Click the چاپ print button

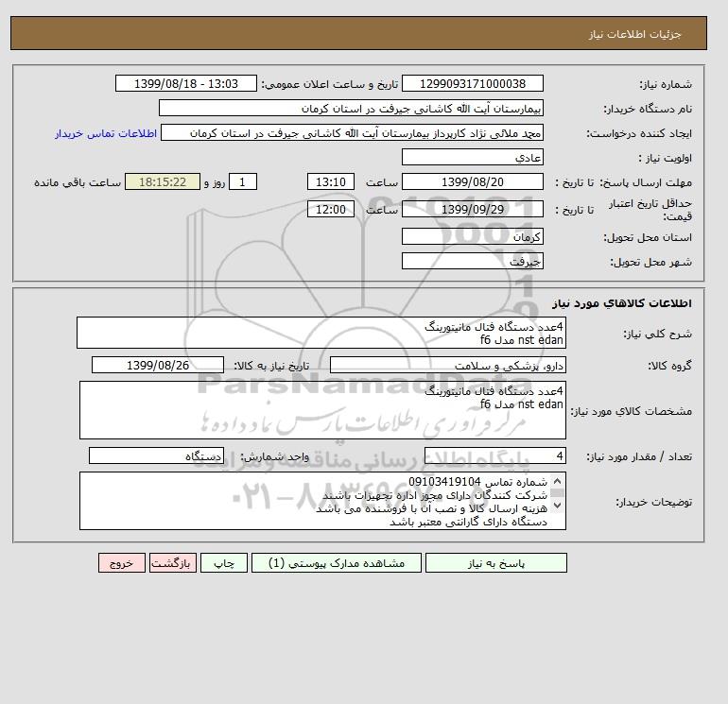click(224, 563)
